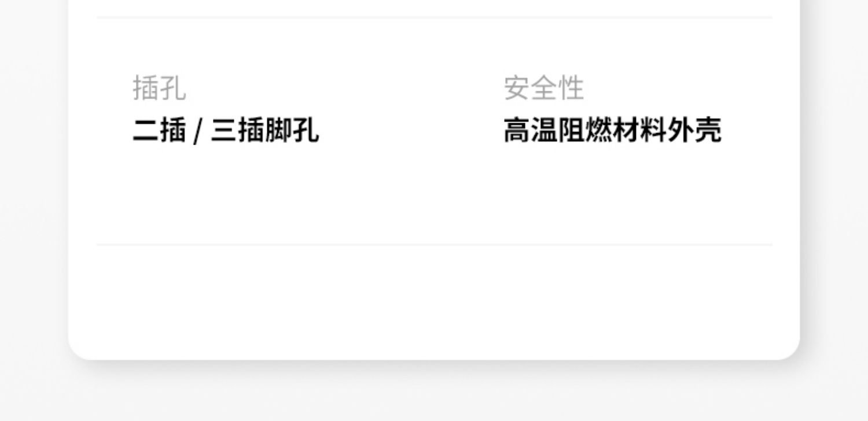Click the characters 外壳 ending the safety value
Screen dimensions: 868x421
pos(694,130)
